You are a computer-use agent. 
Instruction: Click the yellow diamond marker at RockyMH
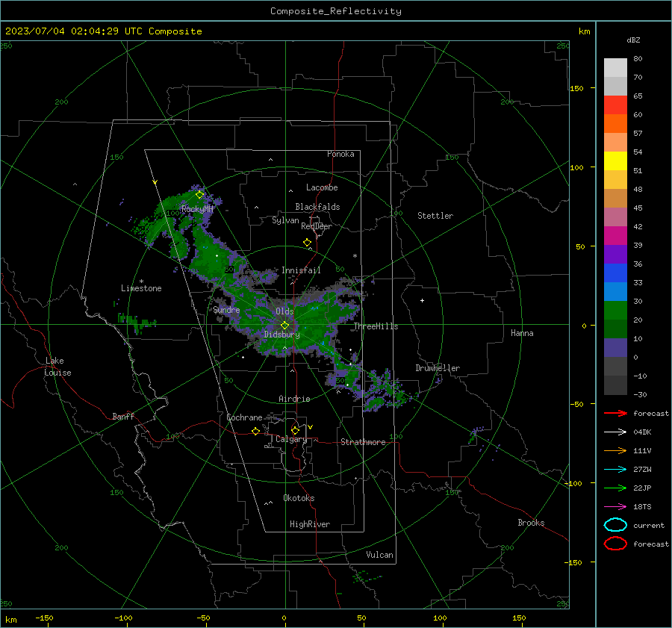point(199,195)
